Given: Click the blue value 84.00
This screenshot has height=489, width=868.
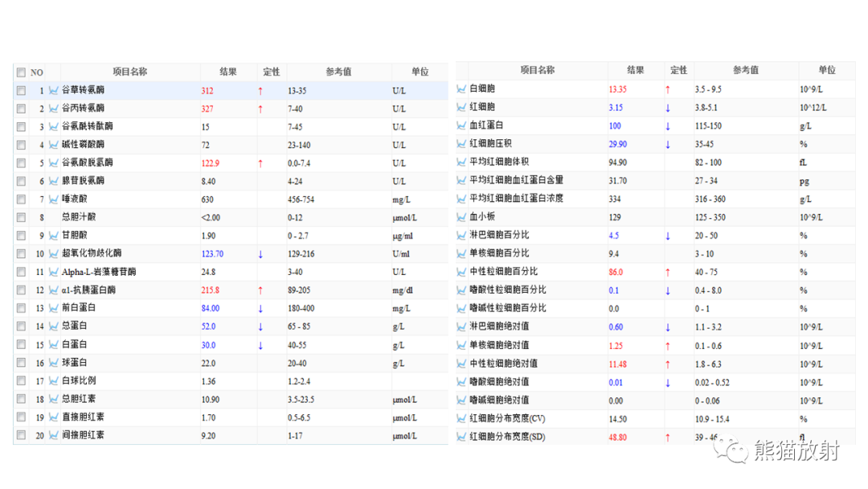Looking at the screenshot, I should pyautogui.click(x=211, y=309).
